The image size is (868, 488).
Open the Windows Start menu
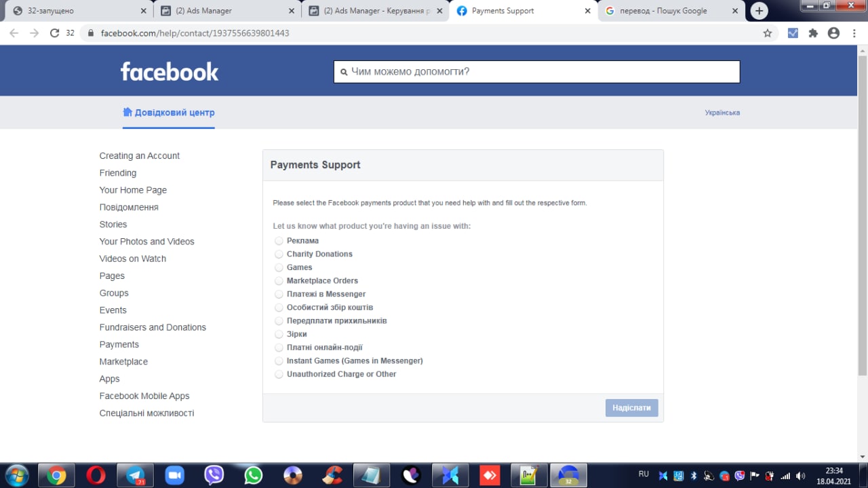(16, 475)
